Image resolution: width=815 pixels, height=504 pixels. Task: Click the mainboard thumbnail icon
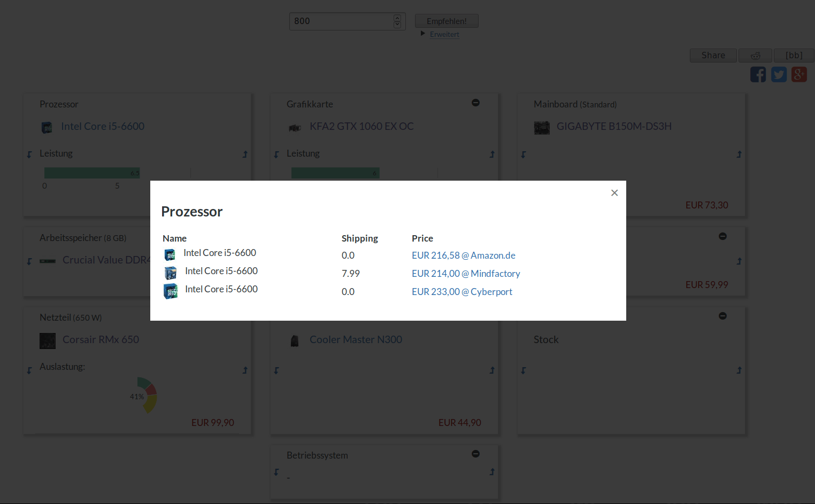pyautogui.click(x=542, y=128)
